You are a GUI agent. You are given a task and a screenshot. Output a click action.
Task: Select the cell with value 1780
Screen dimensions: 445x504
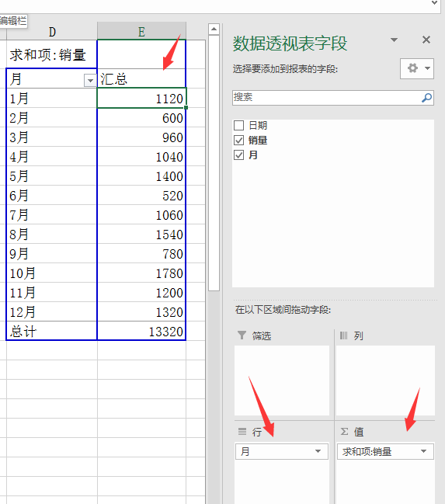pyautogui.click(x=141, y=273)
